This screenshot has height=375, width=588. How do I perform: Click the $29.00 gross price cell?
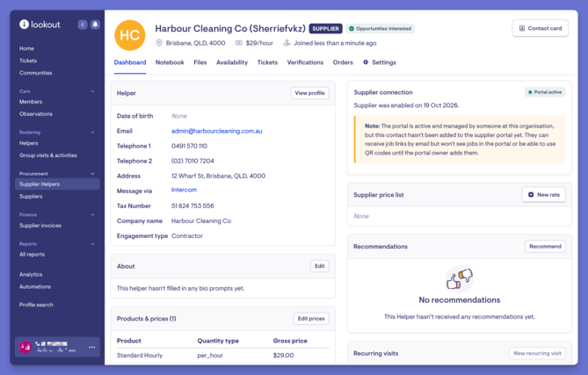click(284, 356)
